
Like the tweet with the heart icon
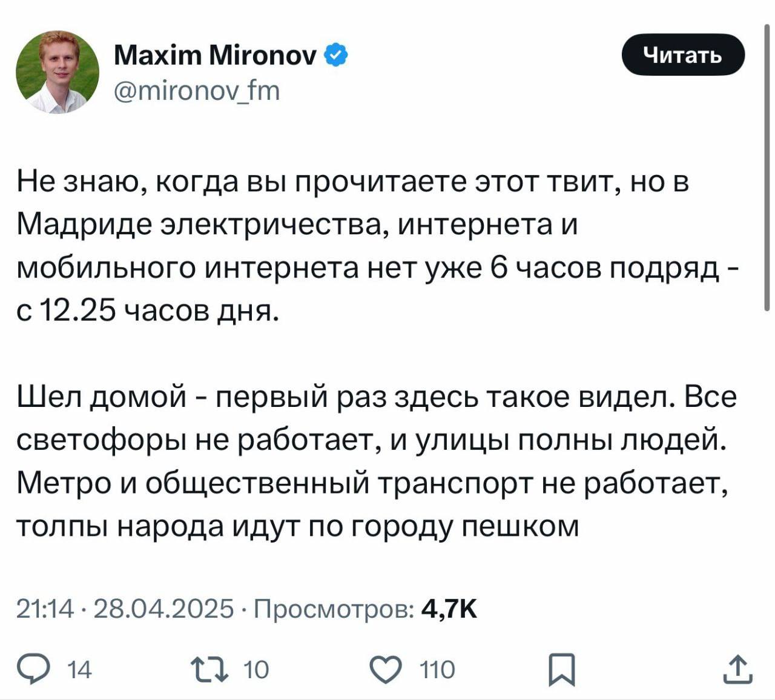click(386, 670)
